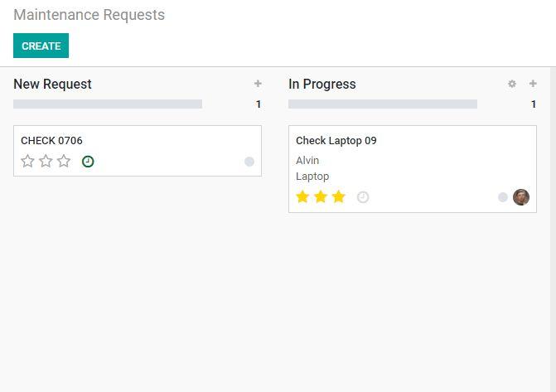This screenshot has height=392, width=556.
Task: Click green clock activity icon on CHECK 0706
Action: click(x=88, y=162)
